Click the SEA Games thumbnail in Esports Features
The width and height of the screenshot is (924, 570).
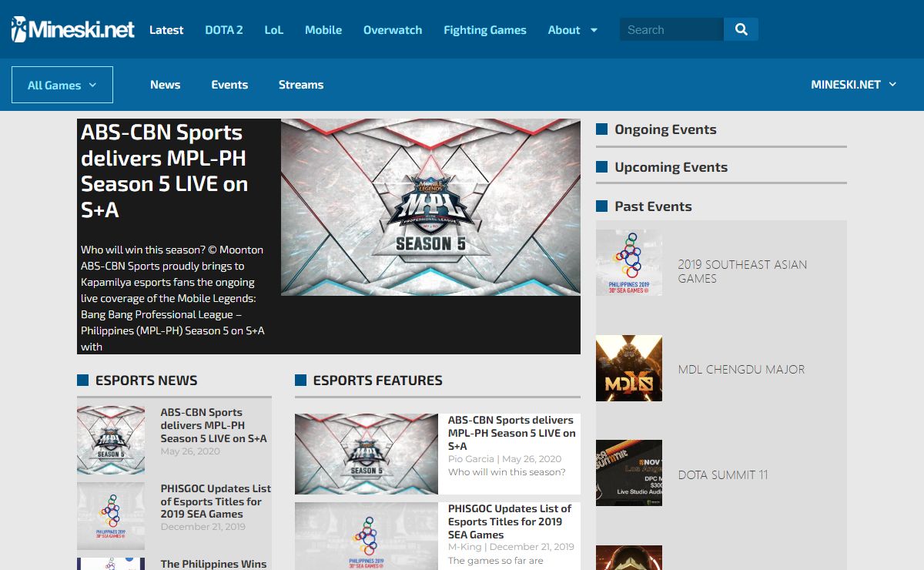pyautogui.click(x=367, y=536)
